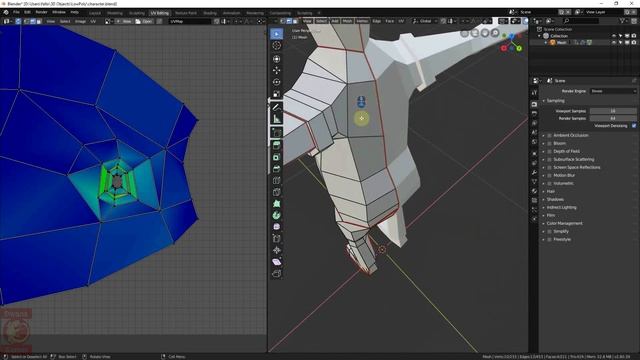Enable the Simplify checkbox
The image size is (640, 360).
point(549,231)
